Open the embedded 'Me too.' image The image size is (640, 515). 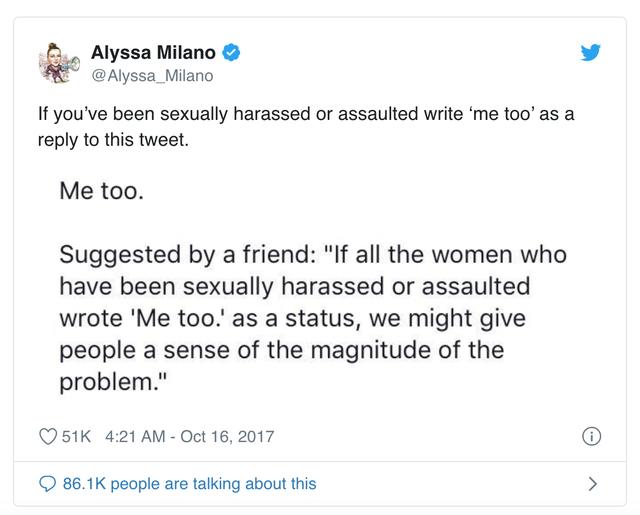[313, 287]
